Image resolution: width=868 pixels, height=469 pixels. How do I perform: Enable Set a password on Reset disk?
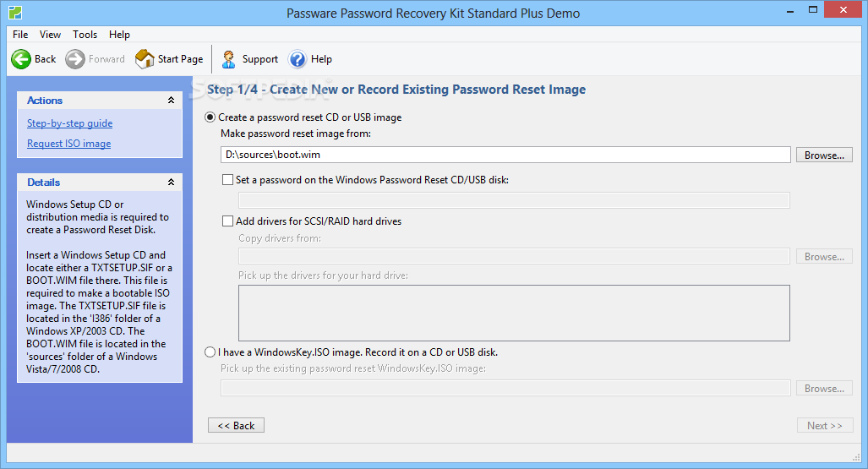point(227,179)
